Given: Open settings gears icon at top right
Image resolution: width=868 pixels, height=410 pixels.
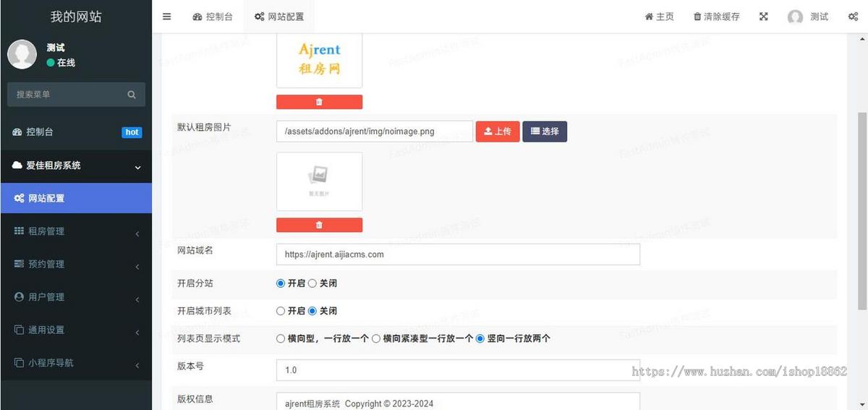Looking at the screenshot, I should [x=853, y=17].
